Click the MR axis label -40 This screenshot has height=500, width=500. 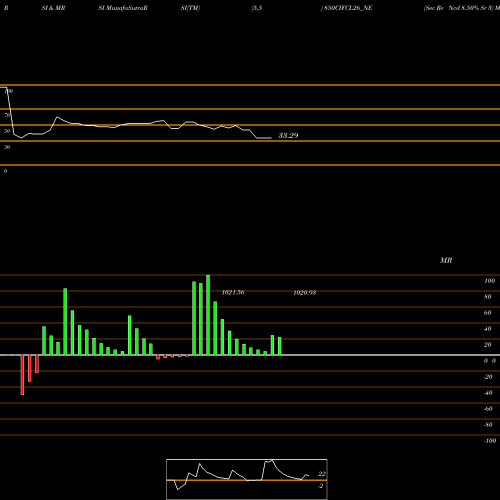coord(488,393)
